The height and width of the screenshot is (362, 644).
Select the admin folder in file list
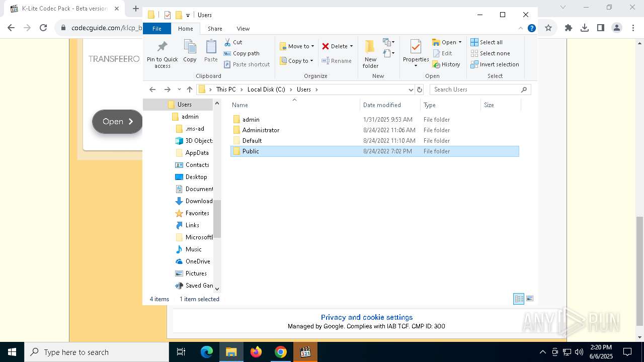point(374,120)
